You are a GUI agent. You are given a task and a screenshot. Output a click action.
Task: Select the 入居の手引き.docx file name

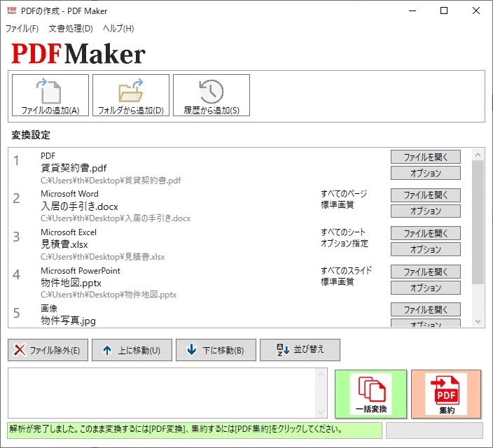79,206
